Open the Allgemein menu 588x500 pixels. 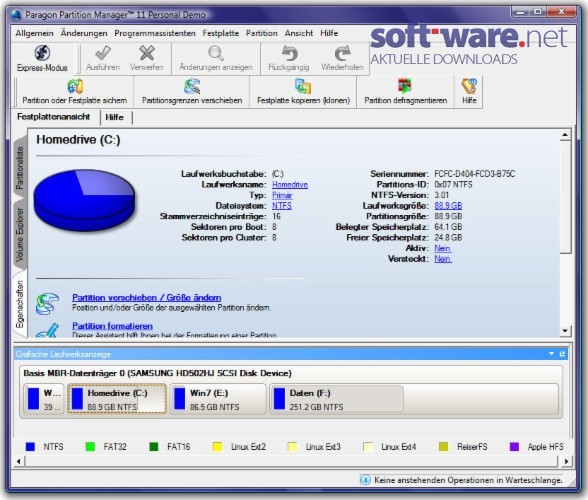click(34, 33)
